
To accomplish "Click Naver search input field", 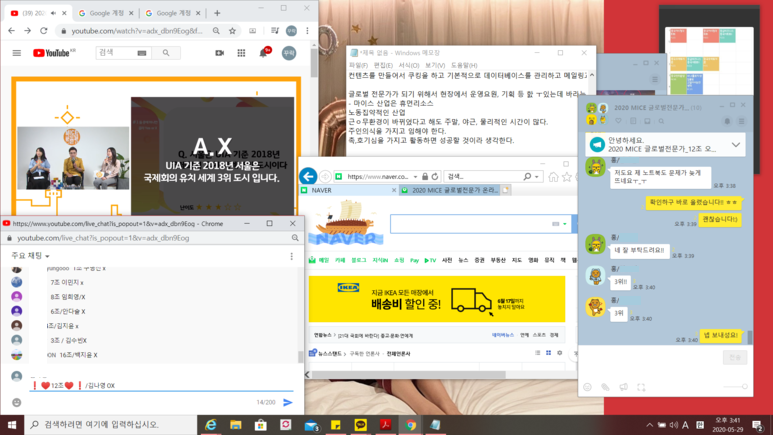I will (471, 224).
